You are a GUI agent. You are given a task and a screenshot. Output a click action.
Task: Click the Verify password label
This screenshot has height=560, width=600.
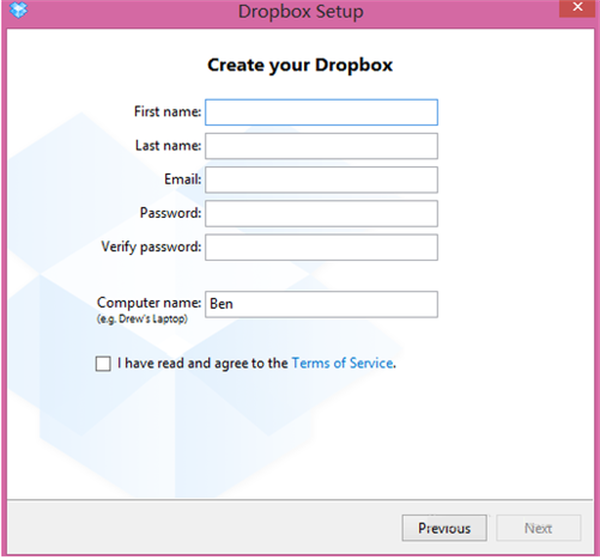coord(151,247)
